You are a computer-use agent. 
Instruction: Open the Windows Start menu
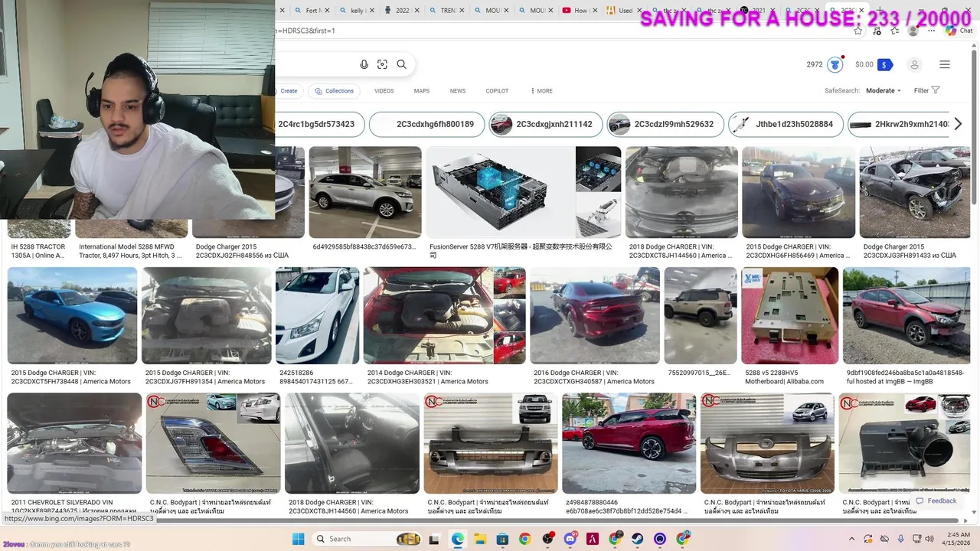(x=298, y=539)
